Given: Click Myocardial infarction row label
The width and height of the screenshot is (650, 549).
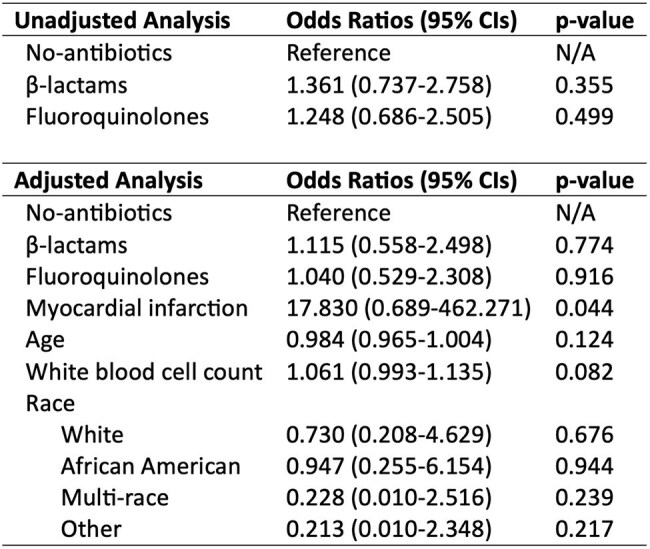Looking at the screenshot, I should pyautogui.click(x=137, y=309).
